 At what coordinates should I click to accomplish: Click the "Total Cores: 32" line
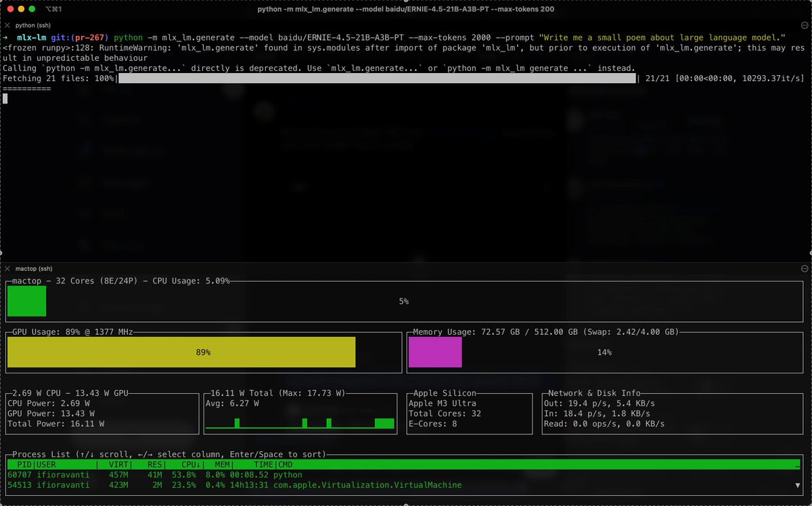445,413
